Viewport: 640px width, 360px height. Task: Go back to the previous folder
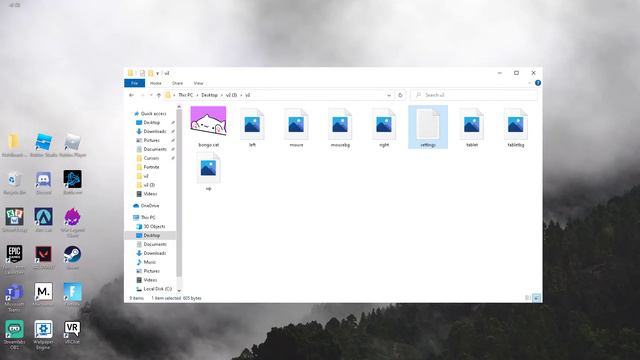pos(131,95)
